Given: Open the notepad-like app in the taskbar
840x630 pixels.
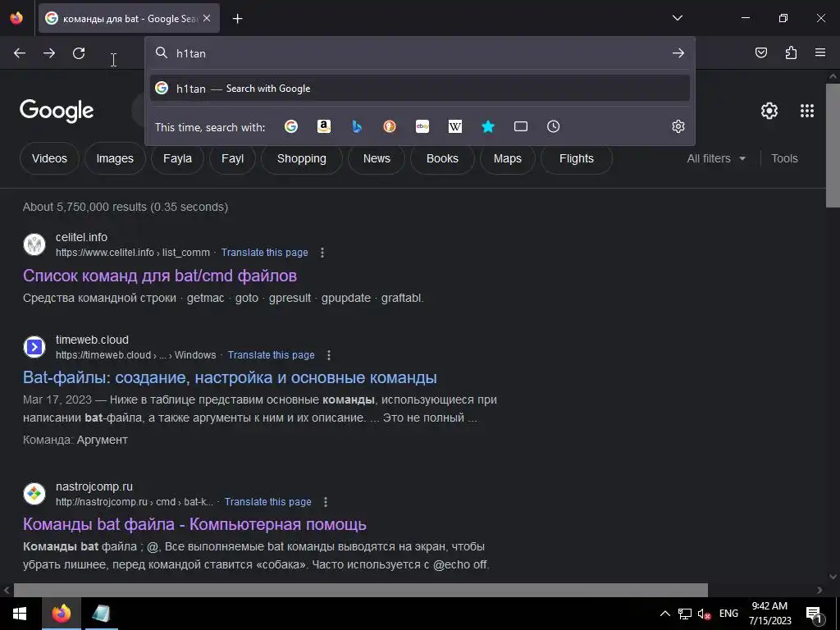Looking at the screenshot, I should [x=101, y=614].
